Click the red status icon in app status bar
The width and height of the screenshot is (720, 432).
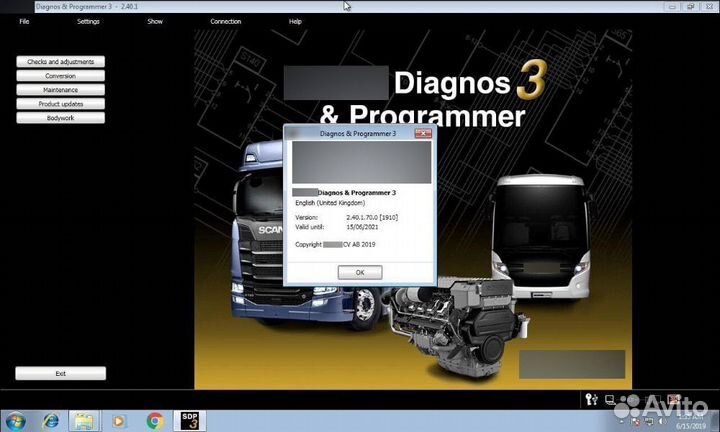coord(674,399)
